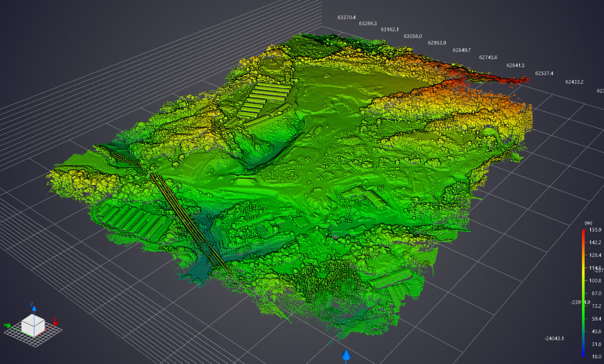Click the blue cone marker at the bottom edge
Viewport: 604px width, 364px height.
(x=346, y=355)
